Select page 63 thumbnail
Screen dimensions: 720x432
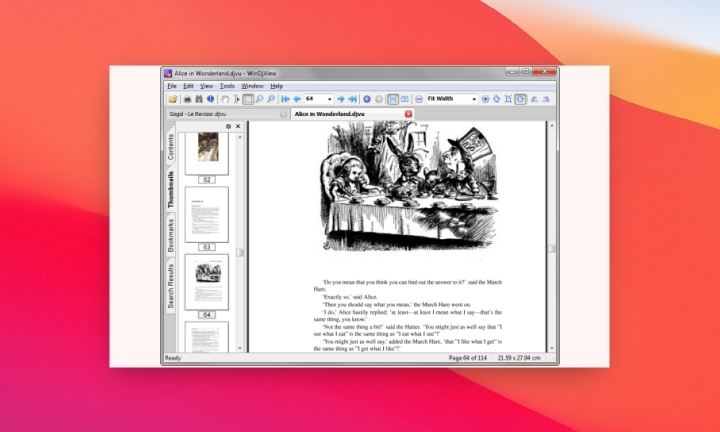coord(207,215)
